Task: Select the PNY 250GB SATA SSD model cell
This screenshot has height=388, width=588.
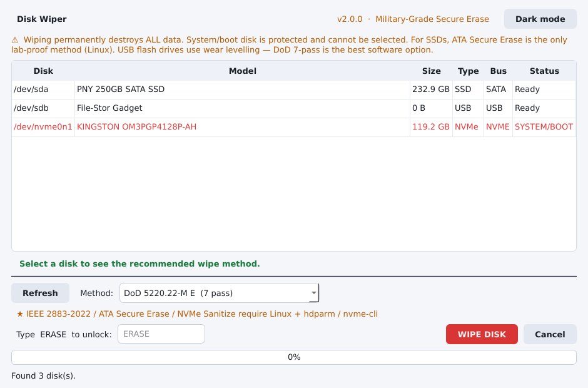Action: tap(243, 89)
